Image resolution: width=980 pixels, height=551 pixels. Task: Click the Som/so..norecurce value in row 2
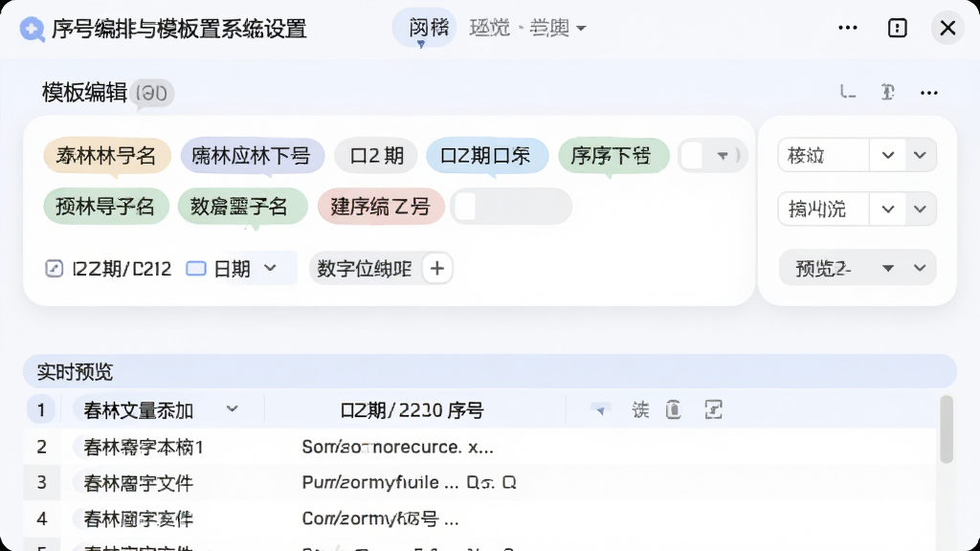(397, 447)
